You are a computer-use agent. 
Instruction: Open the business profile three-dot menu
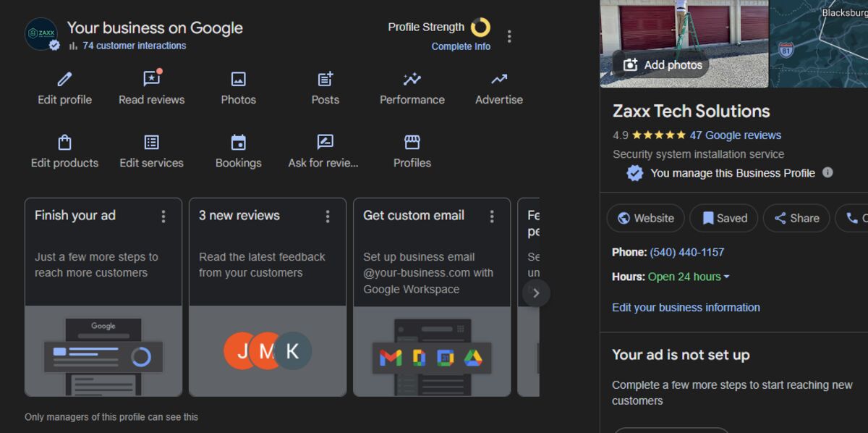coord(509,36)
